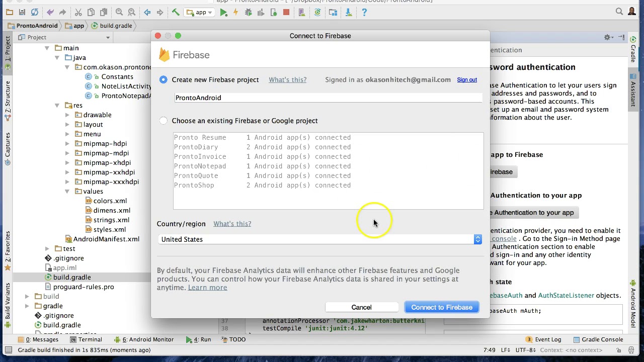Click the Cut scissors icon
Viewport: 644px width, 362px height.
78,12
